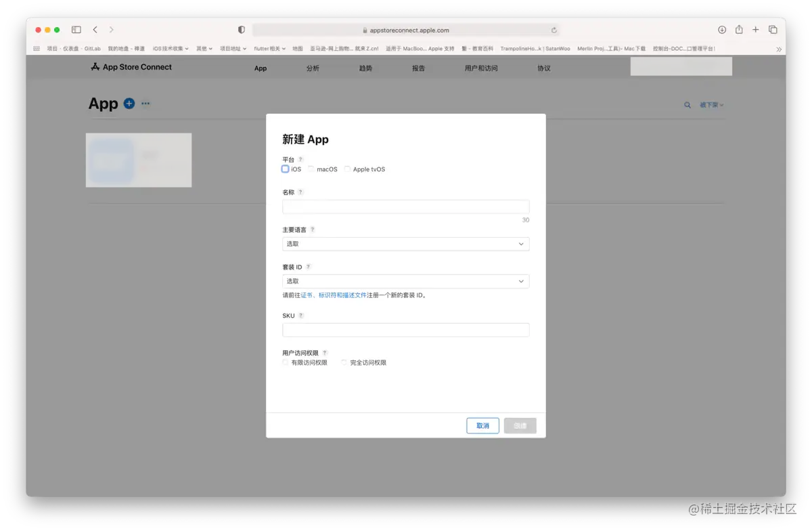
Task: Show more bookmarks with double chevron
Action: [779, 49]
